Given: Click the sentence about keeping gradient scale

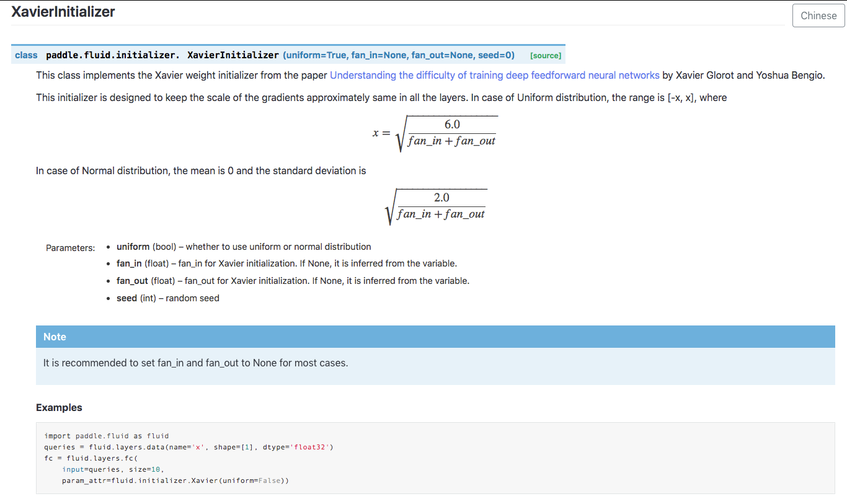Looking at the screenshot, I should coord(381,97).
